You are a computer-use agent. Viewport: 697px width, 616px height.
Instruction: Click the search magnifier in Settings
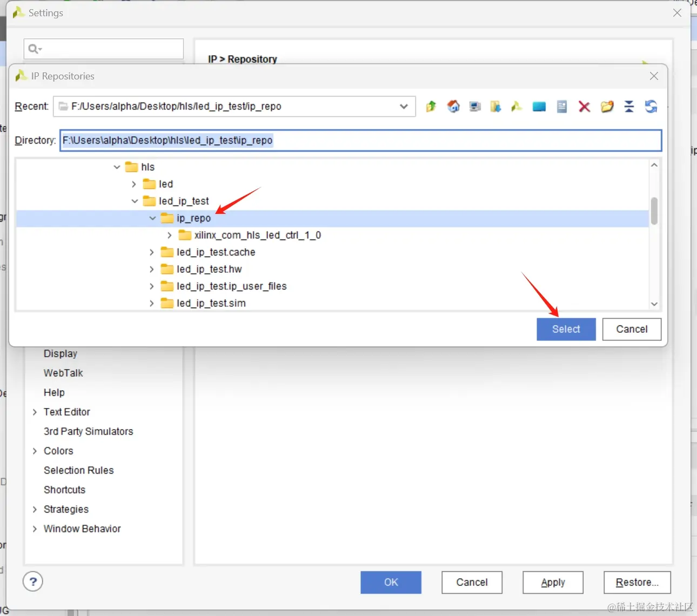[x=35, y=49]
